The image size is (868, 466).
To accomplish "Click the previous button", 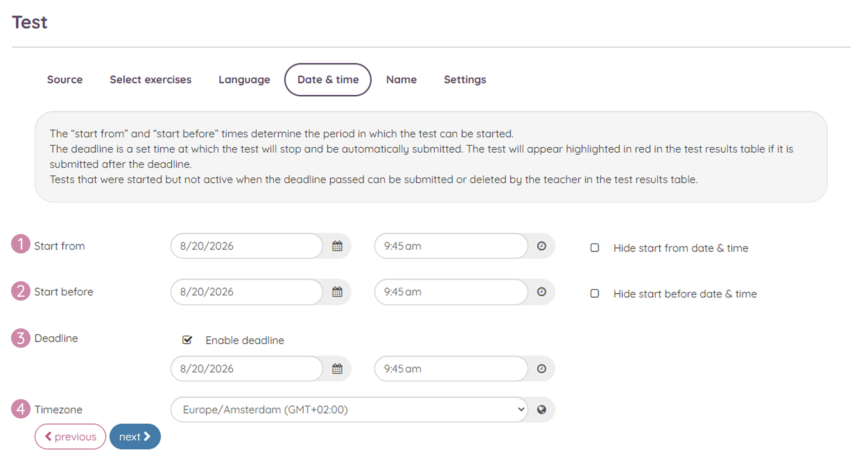I will click(70, 437).
